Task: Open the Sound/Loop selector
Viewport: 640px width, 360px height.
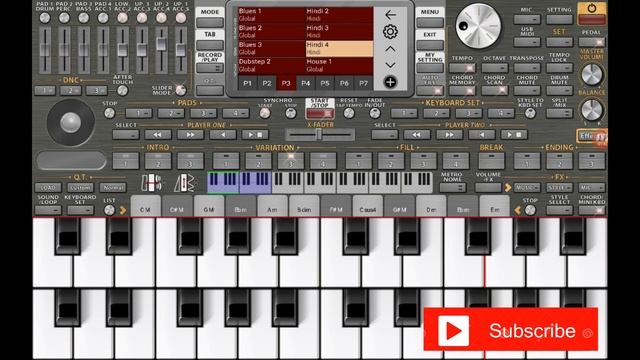Action: click(x=48, y=210)
